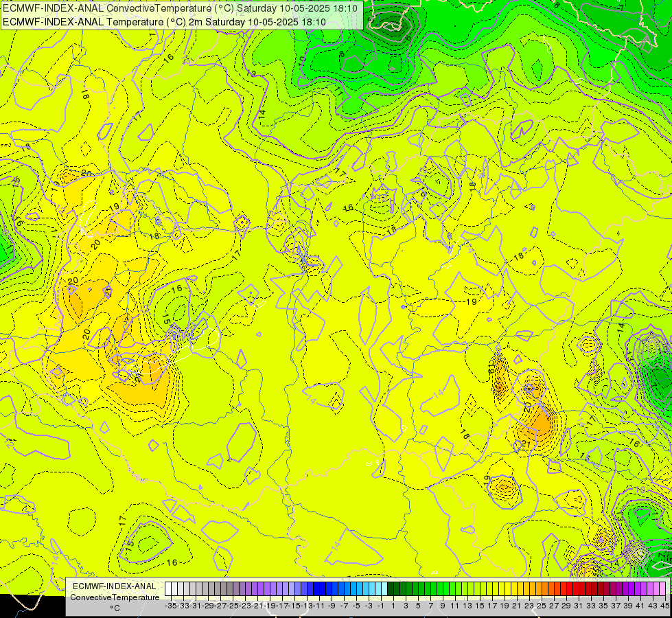Screen dimensions: 672x618
Task: Click the ECMWF-INDEX-ANAL label in the legend box
Action: 115,586
